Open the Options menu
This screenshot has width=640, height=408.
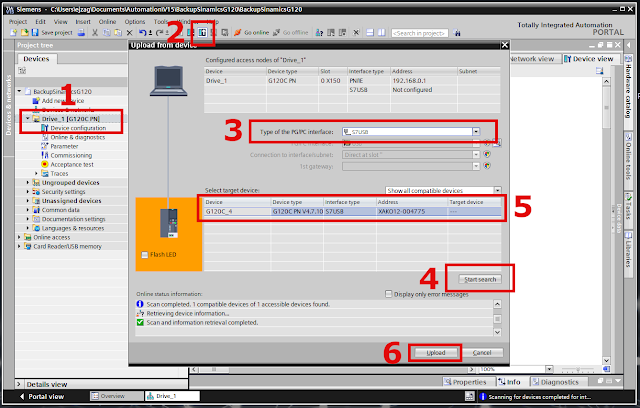tap(135, 22)
